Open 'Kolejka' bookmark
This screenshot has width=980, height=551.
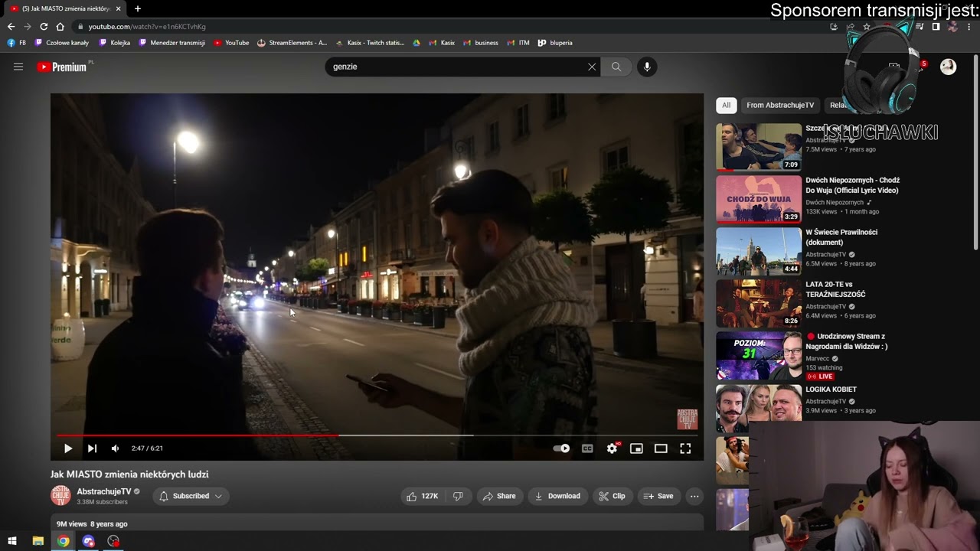pos(115,43)
